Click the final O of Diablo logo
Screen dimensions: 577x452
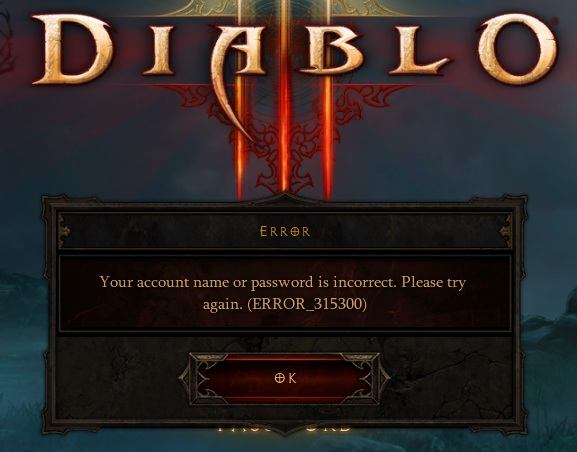pos(518,50)
